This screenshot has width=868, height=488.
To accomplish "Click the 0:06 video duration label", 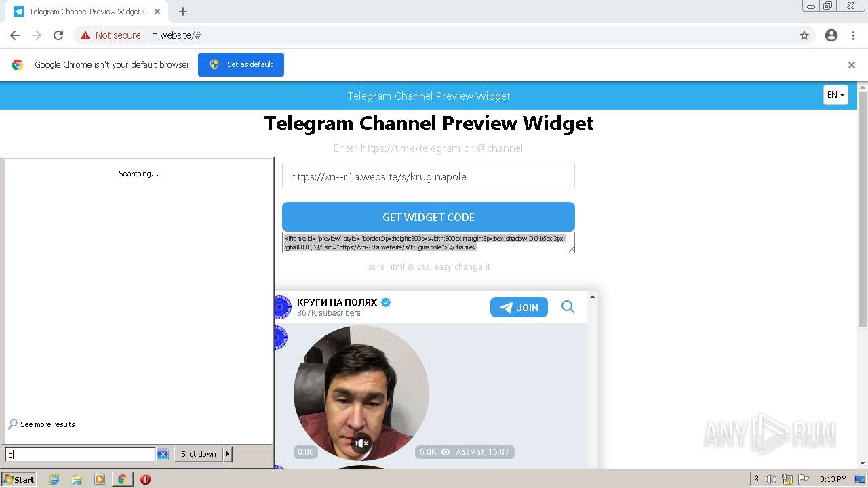I will tap(306, 452).
